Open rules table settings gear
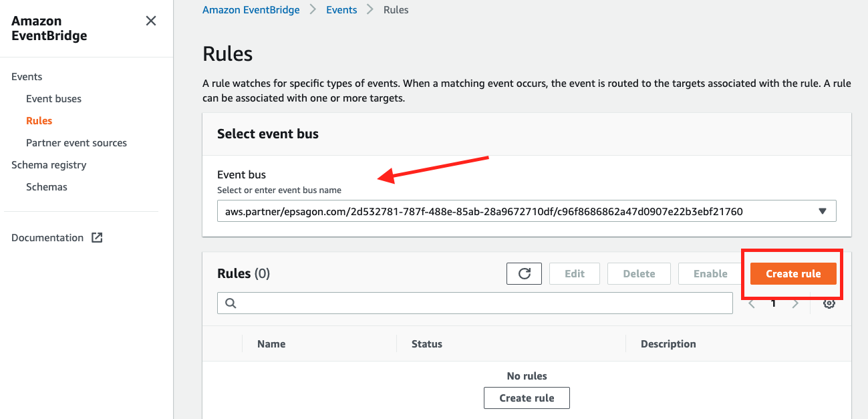The image size is (868, 419). point(829,303)
